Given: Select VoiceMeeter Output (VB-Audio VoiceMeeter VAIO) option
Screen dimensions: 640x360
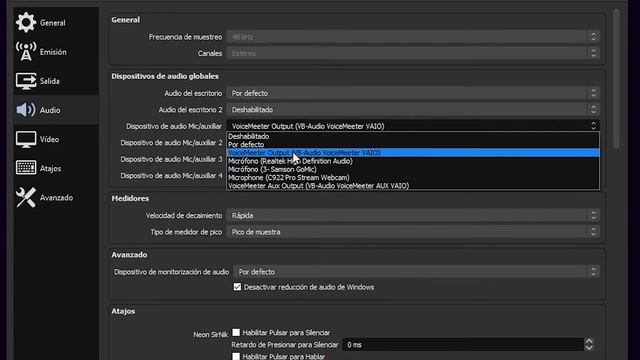Looking at the screenshot, I should click(413, 153).
